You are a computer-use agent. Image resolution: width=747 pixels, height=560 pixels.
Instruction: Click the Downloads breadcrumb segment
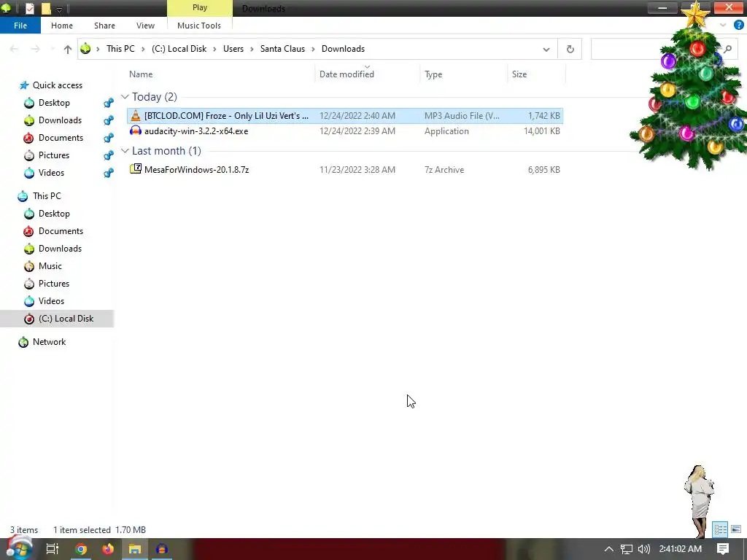tap(343, 49)
